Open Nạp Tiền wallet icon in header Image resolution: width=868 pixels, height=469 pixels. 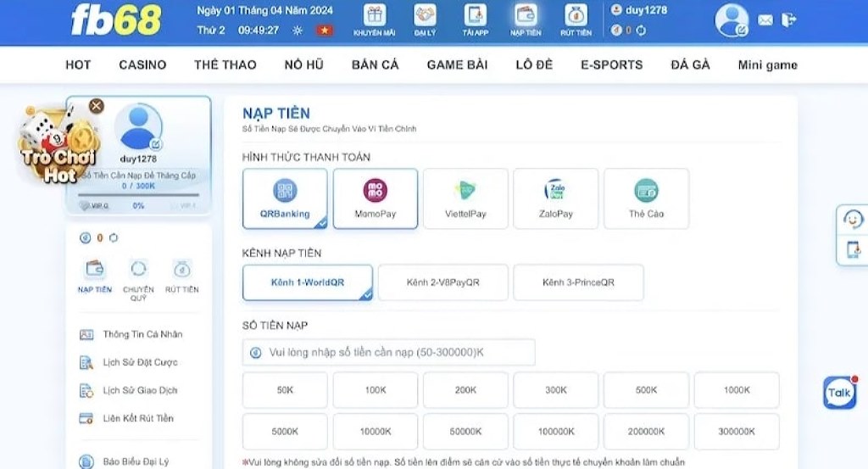[526, 15]
